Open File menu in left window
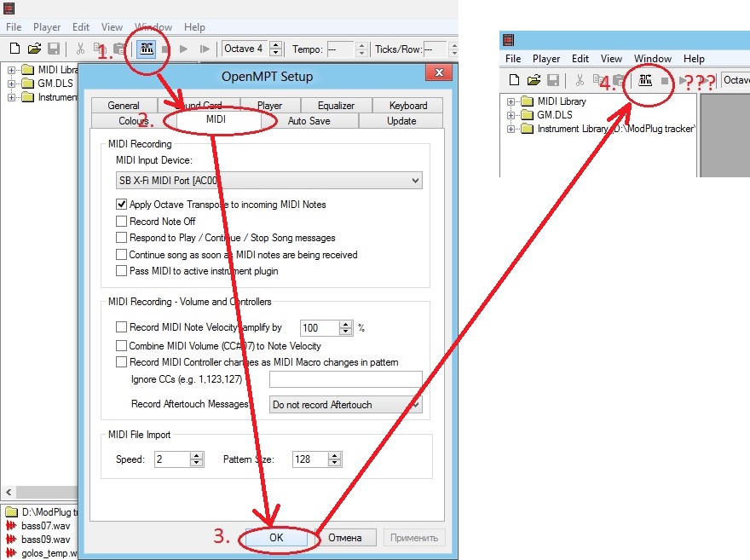 14,27
